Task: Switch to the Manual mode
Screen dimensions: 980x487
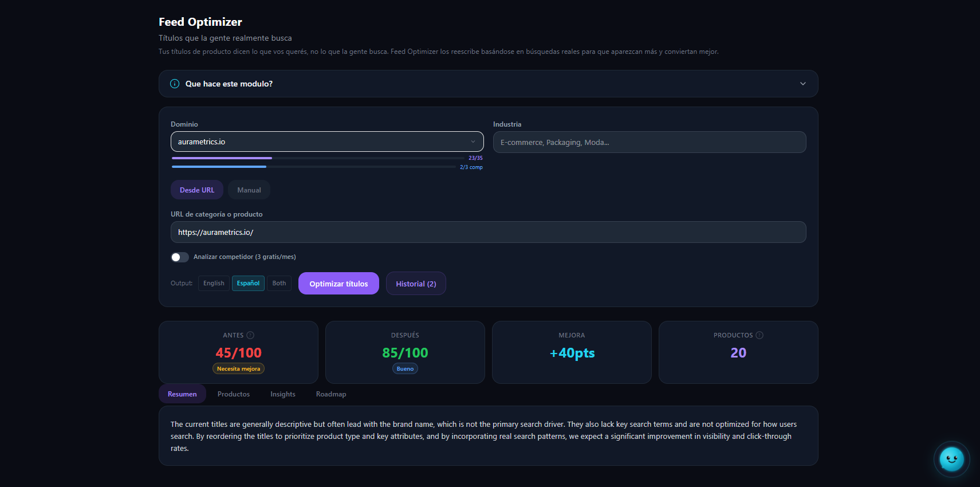Action: (x=249, y=190)
